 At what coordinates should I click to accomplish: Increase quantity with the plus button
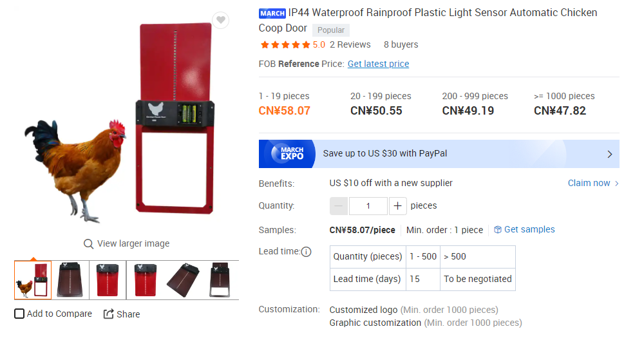[397, 205]
